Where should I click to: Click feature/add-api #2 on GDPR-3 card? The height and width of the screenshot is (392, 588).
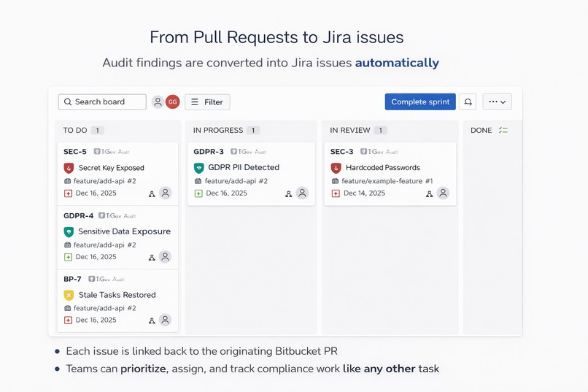236,181
